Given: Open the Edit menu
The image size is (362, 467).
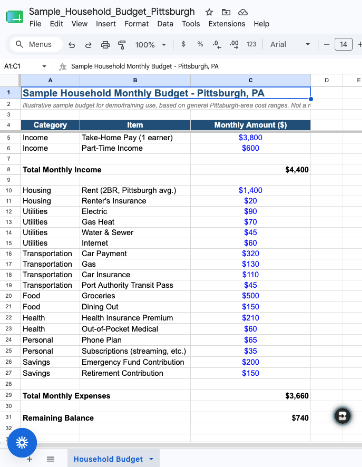Looking at the screenshot, I should coord(56,24).
